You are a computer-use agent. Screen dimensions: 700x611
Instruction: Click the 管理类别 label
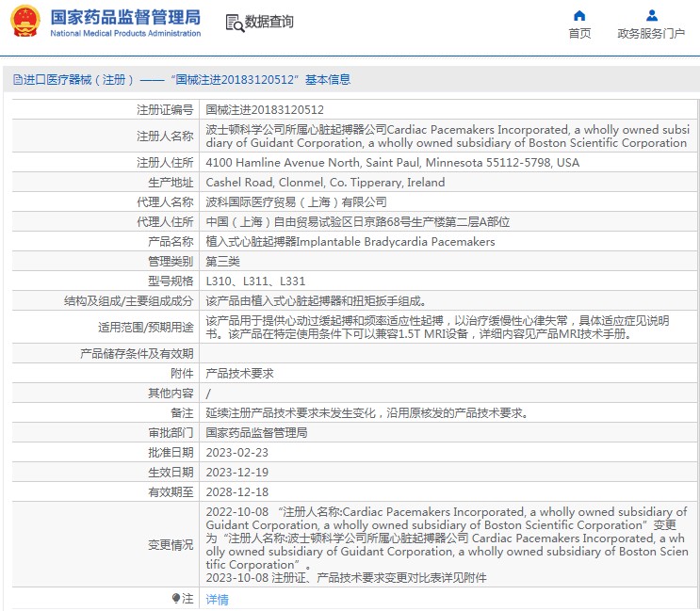pos(171,262)
